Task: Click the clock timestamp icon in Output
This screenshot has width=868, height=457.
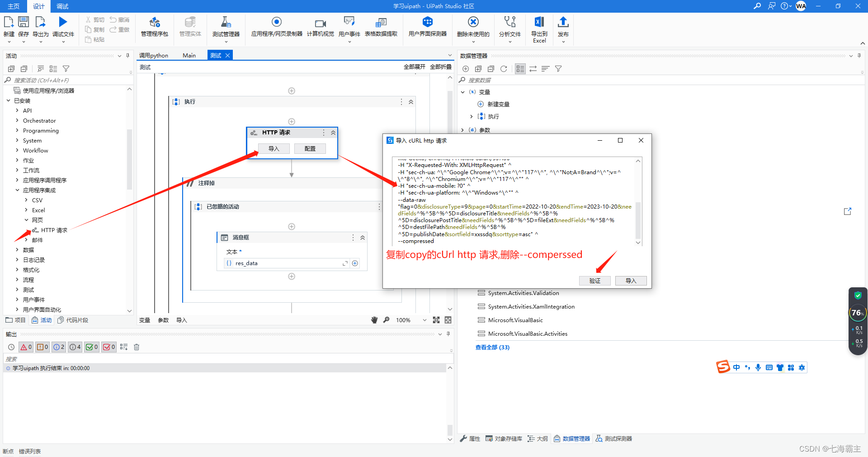Action: tap(11, 347)
